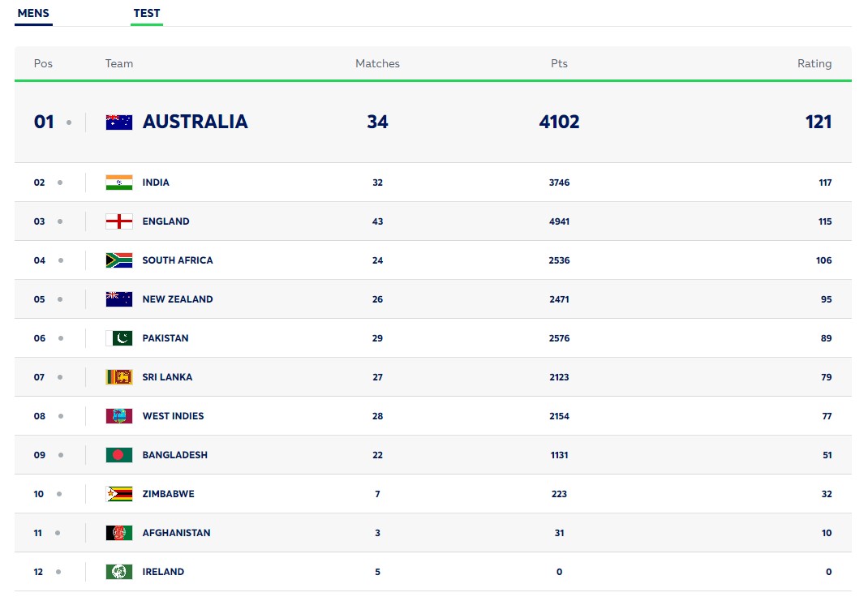Click Pakistan's points value 2576
This screenshot has height=597, width=868.
559,338
